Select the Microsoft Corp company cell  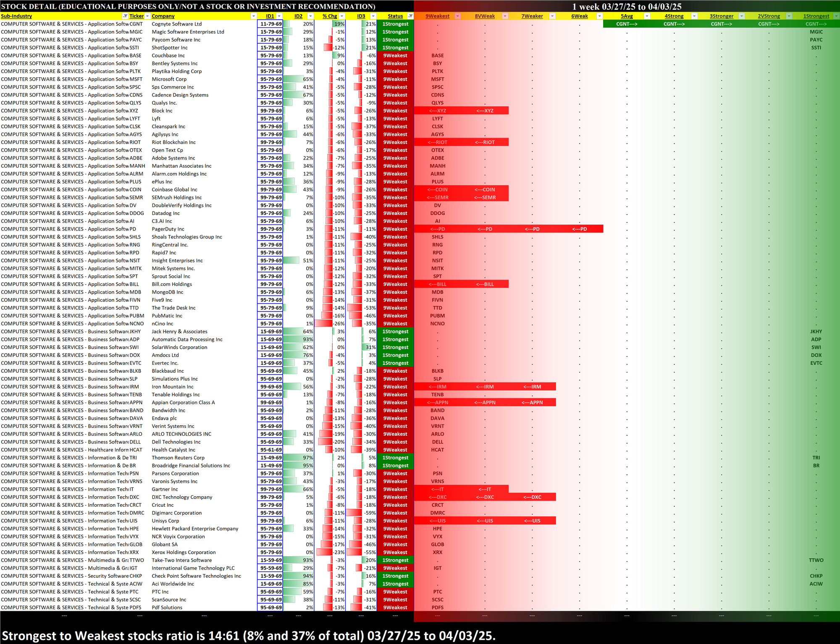[x=169, y=79]
